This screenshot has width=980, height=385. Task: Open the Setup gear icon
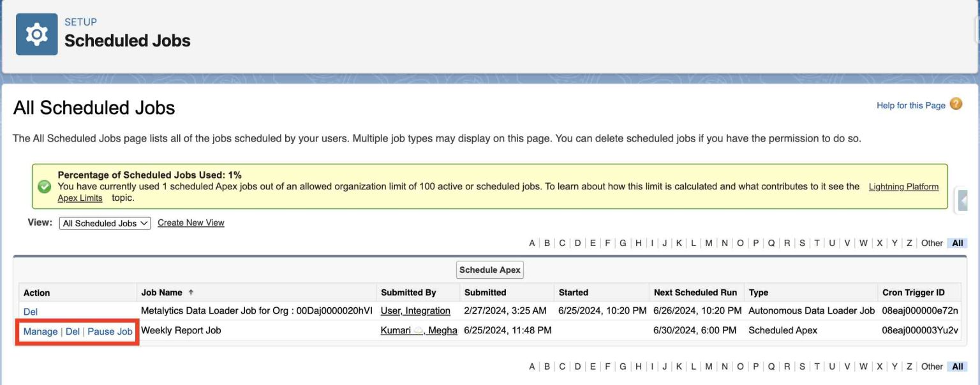36,34
